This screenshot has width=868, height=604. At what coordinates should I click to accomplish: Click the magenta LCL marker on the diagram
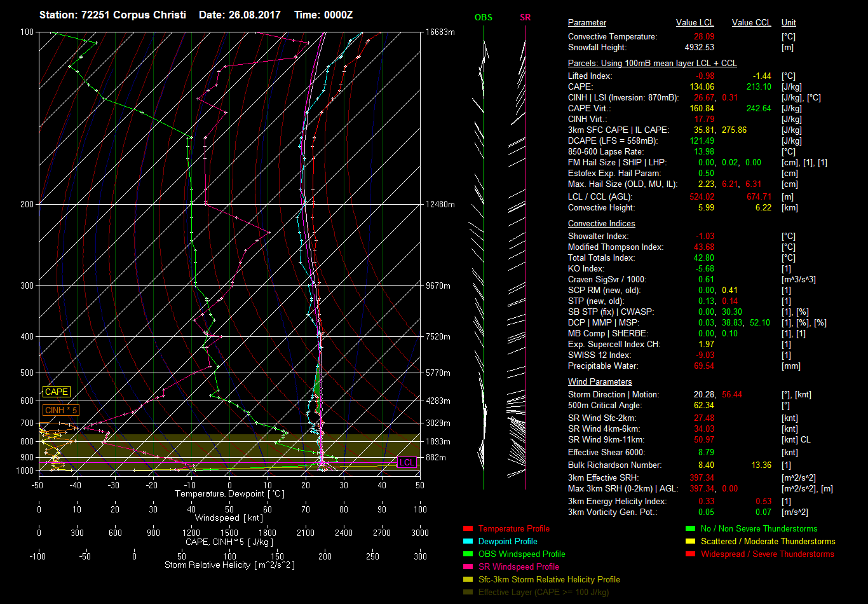click(x=407, y=462)
